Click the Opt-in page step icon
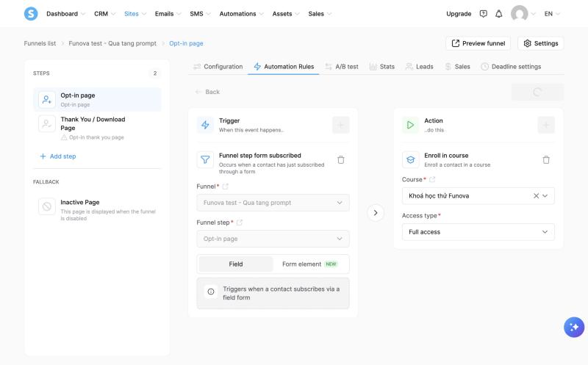Image resolution: width=588 pixels, height=365 pixels. (47, 100)
